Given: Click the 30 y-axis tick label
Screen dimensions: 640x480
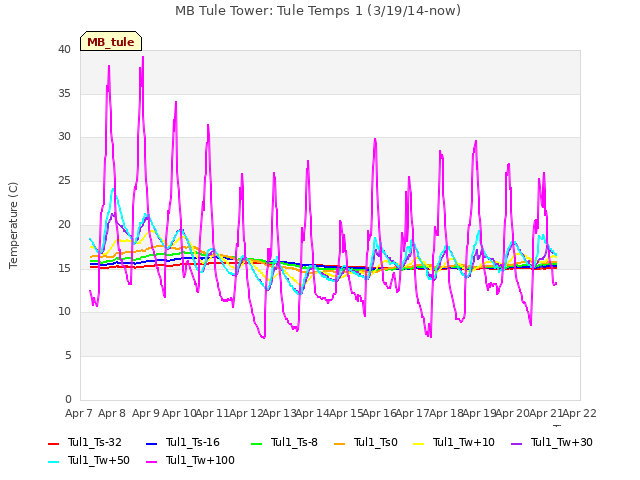Looking at the screenshot, I should coord(64,137).
